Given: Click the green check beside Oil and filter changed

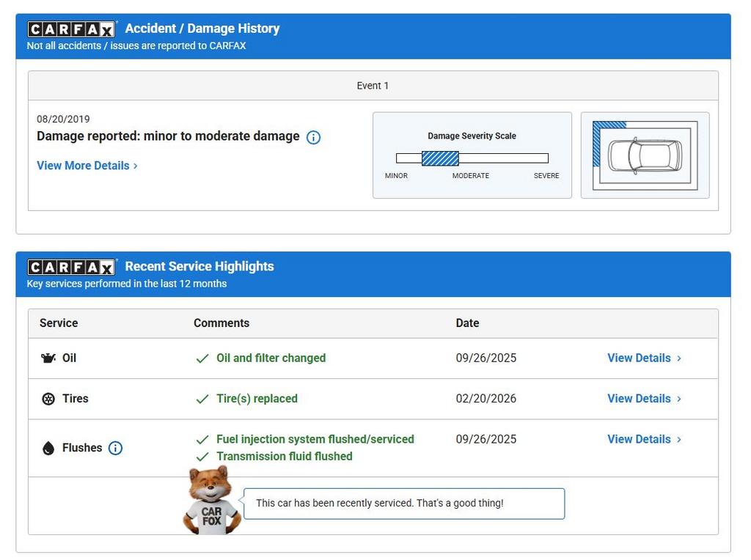Looking at the screenshot, I should [x=202, y=358].
